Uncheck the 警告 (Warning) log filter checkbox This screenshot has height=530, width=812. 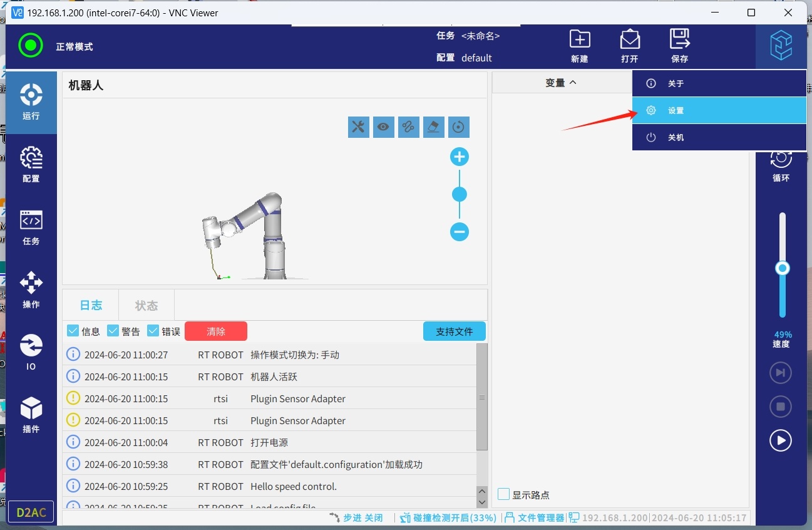click(x=113, y=331)
